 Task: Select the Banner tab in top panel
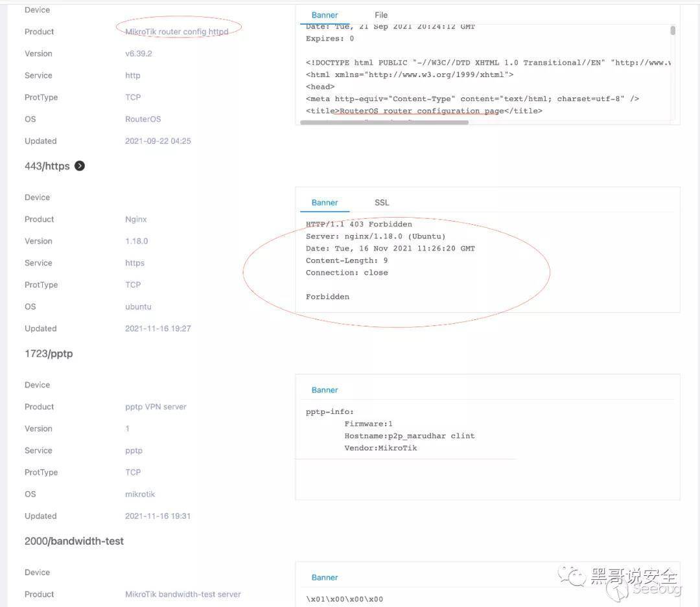325,15
